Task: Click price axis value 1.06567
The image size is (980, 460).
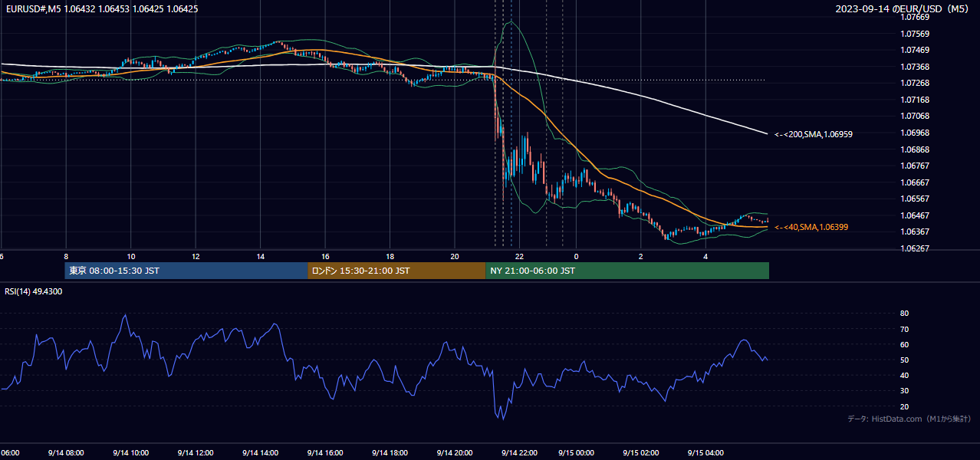Action: tap(914, 199)
